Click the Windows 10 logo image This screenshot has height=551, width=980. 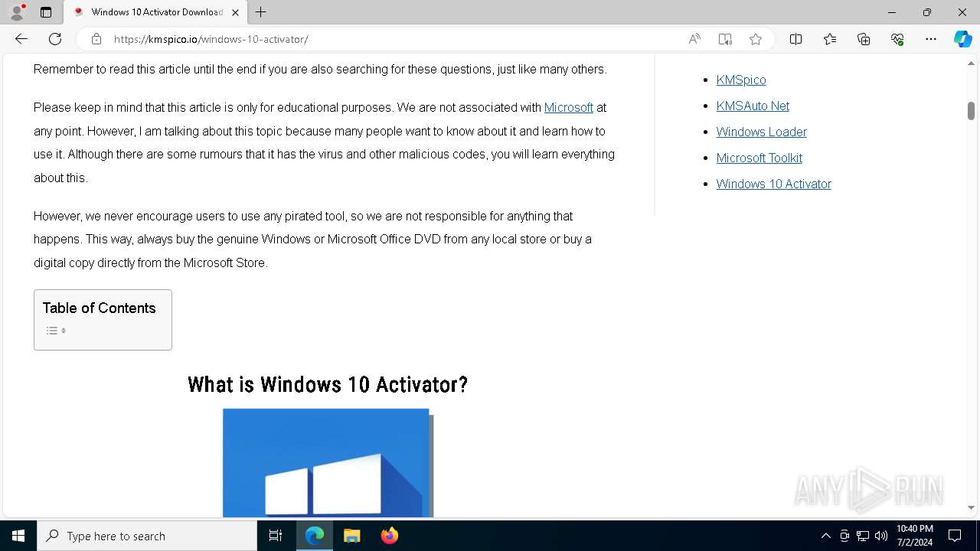pos(328,462)
